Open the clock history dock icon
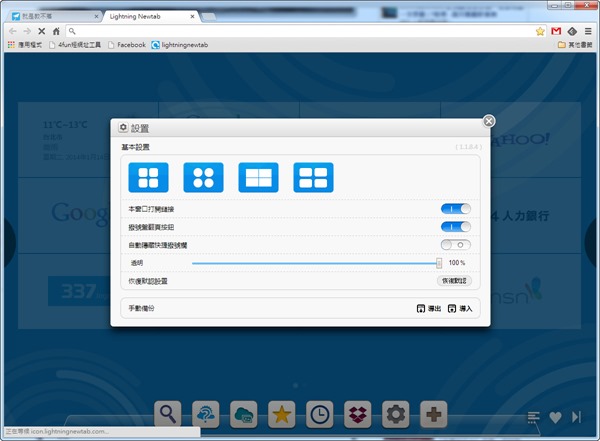600x441 pixels. 320,414
